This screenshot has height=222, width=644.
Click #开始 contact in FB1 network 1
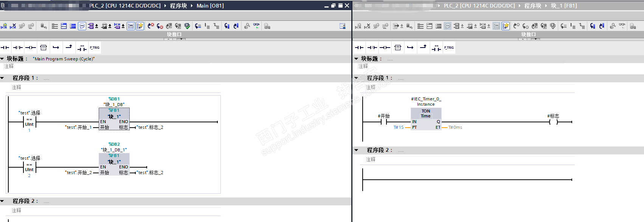[384, 122]
